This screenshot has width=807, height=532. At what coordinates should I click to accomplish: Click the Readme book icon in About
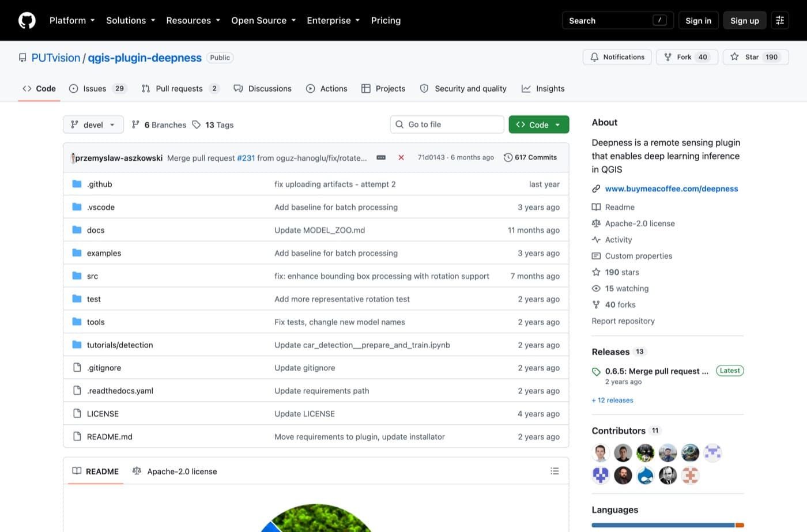[596, 207]
